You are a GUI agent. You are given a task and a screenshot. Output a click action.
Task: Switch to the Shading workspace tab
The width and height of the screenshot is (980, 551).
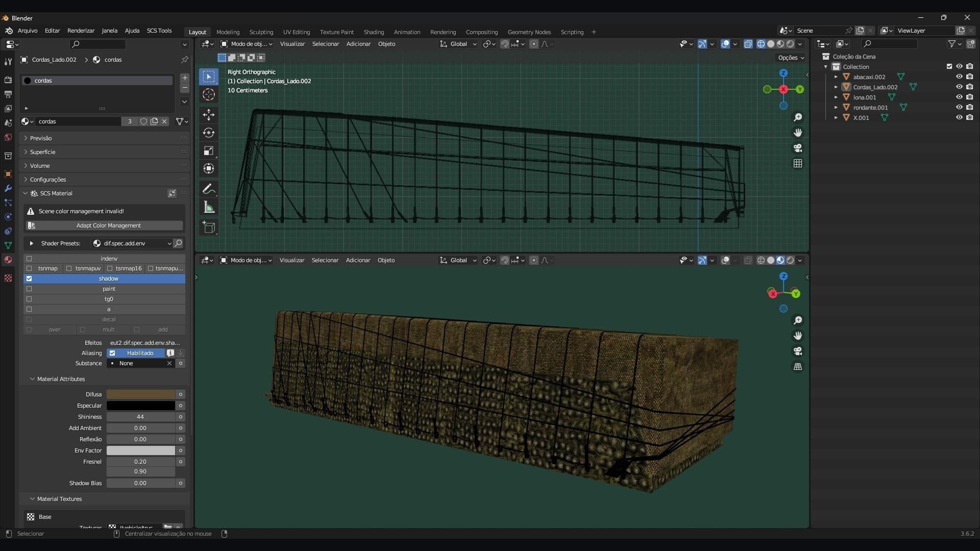click(374, 32)
